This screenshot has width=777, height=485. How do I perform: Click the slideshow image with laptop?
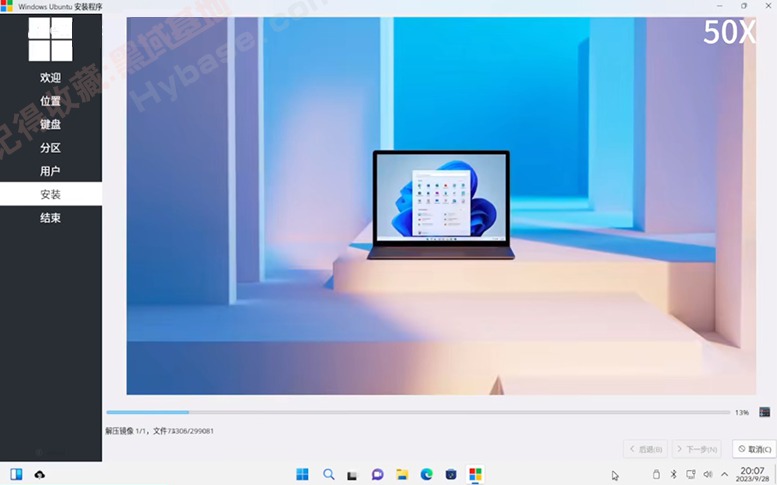tap(441, 206)
